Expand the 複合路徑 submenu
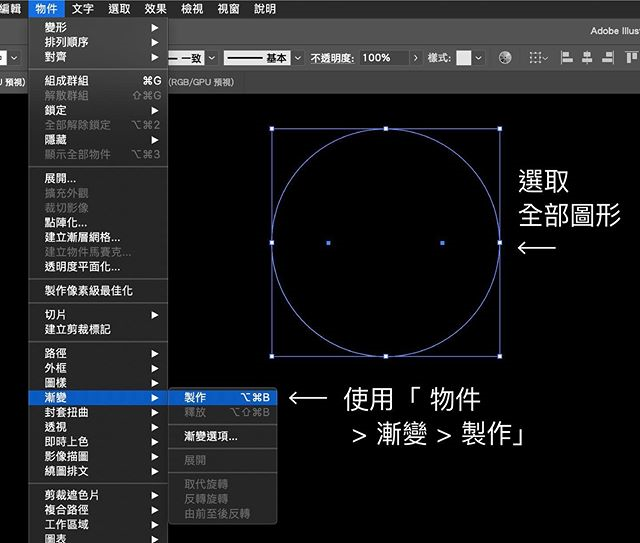This screenshot has width=640, height=543. [x=98, y=510]
